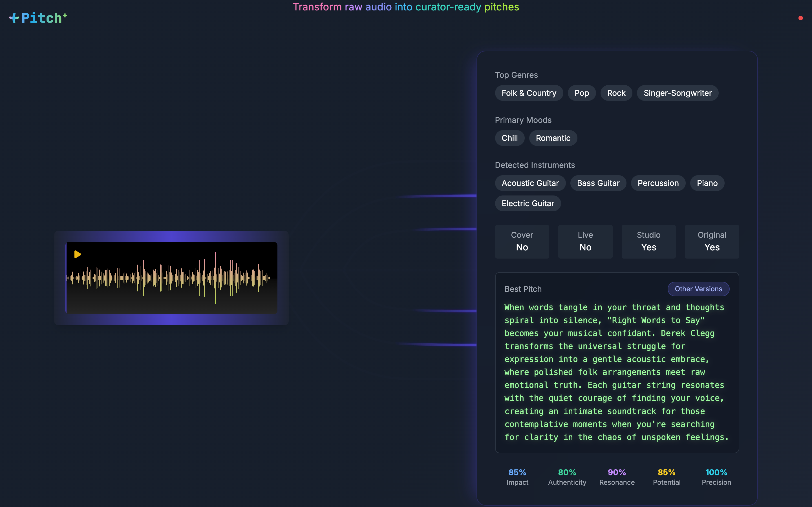The width and height of the screenshot is (812, 507).
Task: Click the Studio Yes status box
Action: [x=648, y=241]
